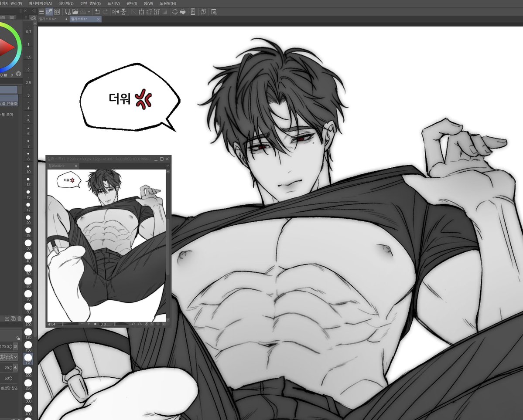The width and height of the screenshot is (523, 420).
Task: Collapse left palette dock with double chevron
Action: (25, 11)
